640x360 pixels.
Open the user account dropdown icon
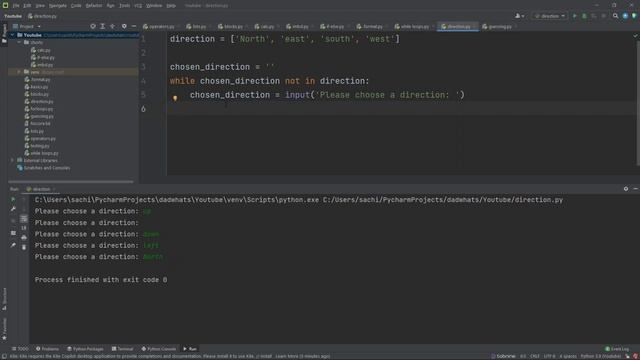coord(519,16)
